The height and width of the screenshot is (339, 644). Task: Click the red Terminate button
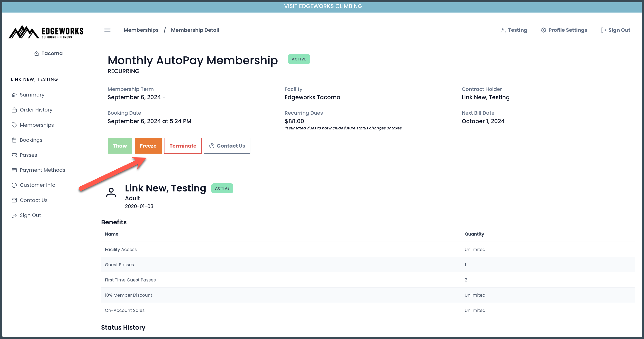click(183, 146)
